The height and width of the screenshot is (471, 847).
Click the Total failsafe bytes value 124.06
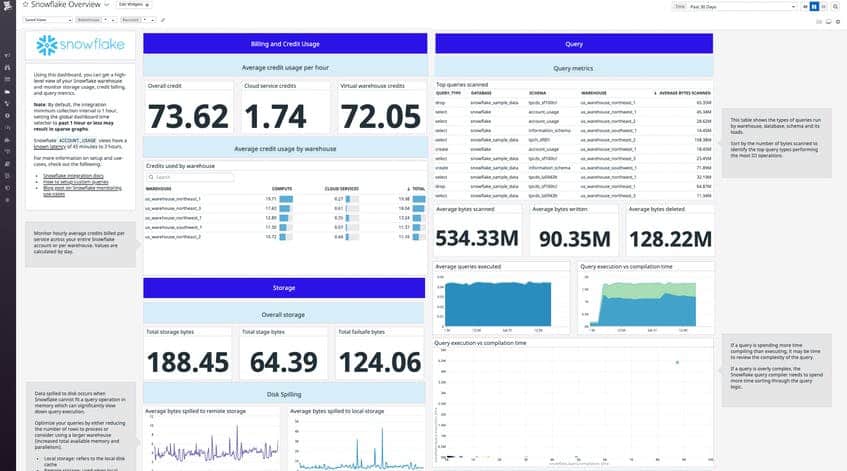pos(380,362)
